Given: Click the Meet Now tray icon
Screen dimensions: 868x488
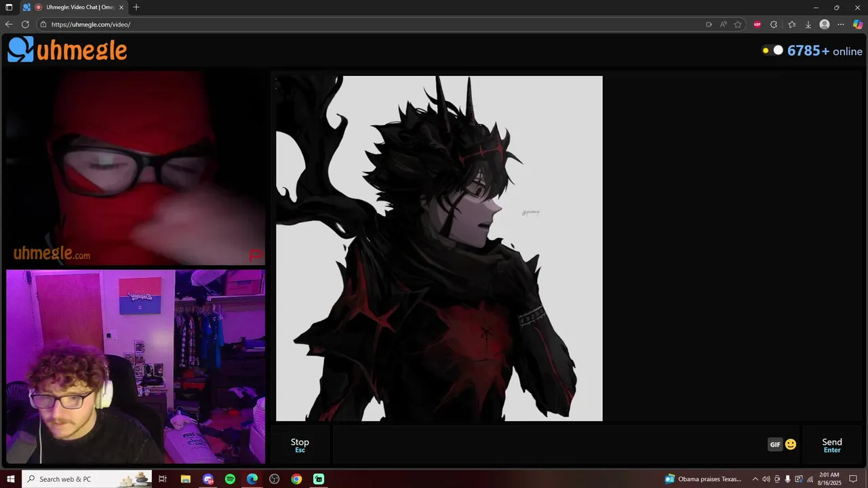Looking at the screenshot, I should [x=777, y=479].
